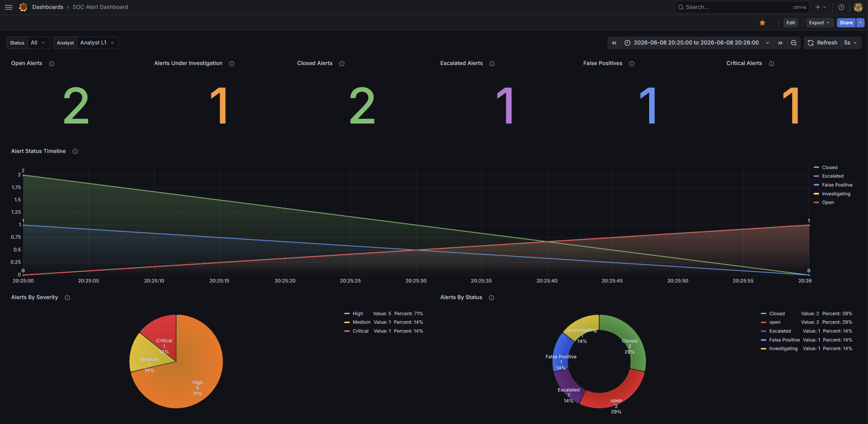Click the Closed Alerts info icon
The image size is (868, 424).
(x=342, y=64)
